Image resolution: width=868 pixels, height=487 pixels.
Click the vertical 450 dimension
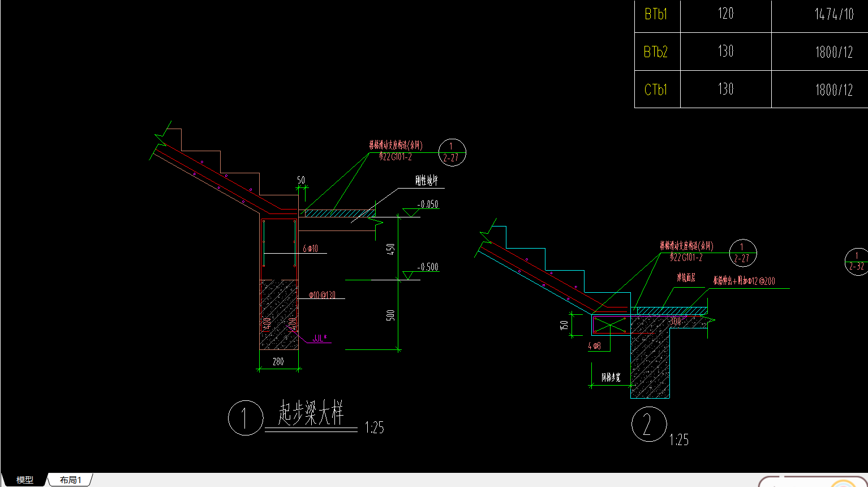point(390,250)
